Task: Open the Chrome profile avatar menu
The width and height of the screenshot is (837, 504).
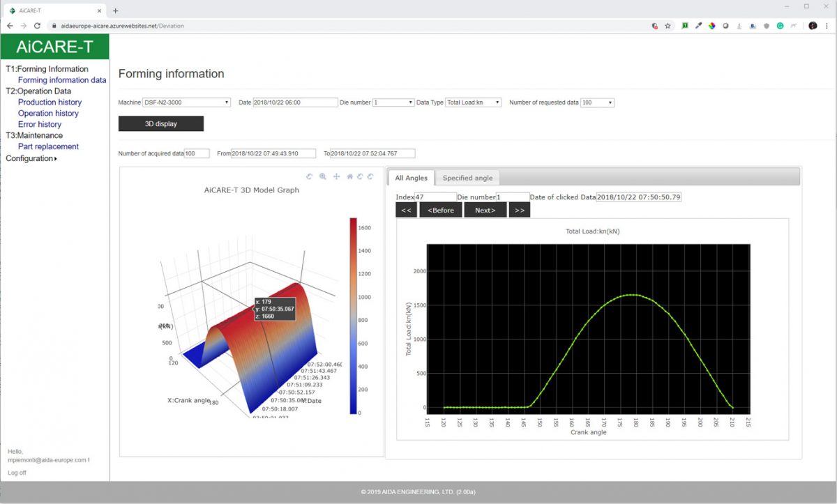Action: pos(813,25)
